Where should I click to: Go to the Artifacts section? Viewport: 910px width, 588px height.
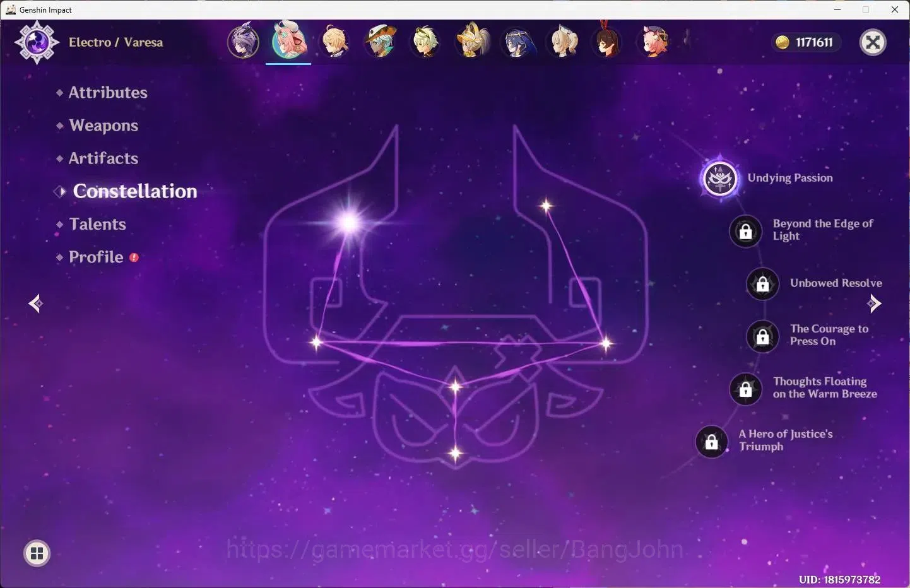coord(103,158)
